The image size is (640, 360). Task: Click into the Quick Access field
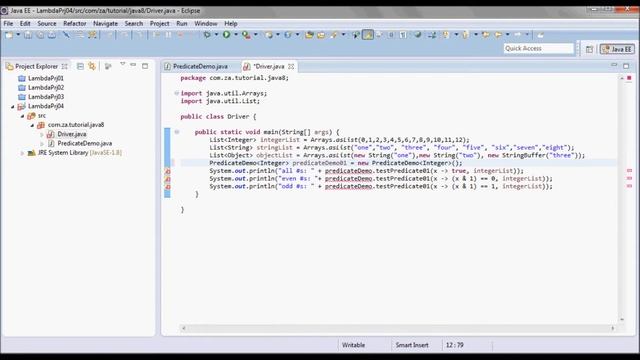pyautogui.click(x=538, y=49)
